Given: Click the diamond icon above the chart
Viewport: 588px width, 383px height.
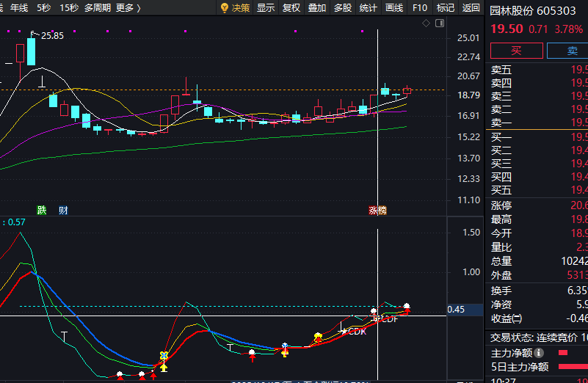Looking at the screenshot, I should [x=426, y=23].
